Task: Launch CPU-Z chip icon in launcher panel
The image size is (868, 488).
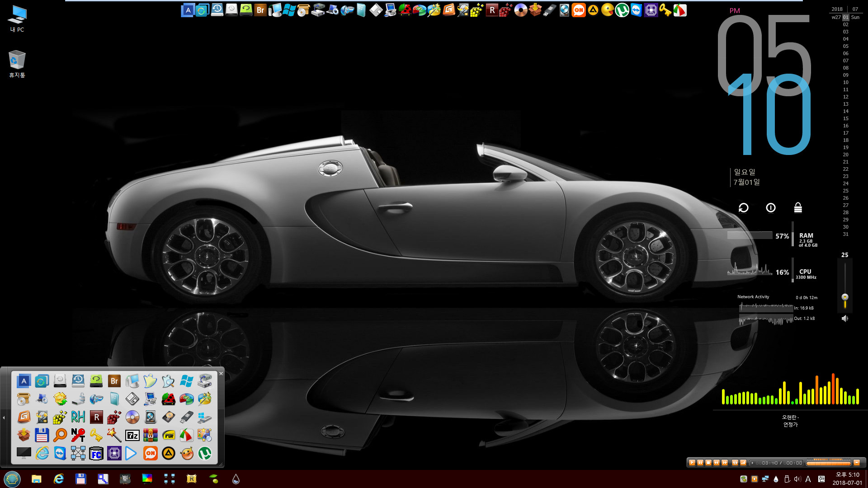Action: coord(114,453)
